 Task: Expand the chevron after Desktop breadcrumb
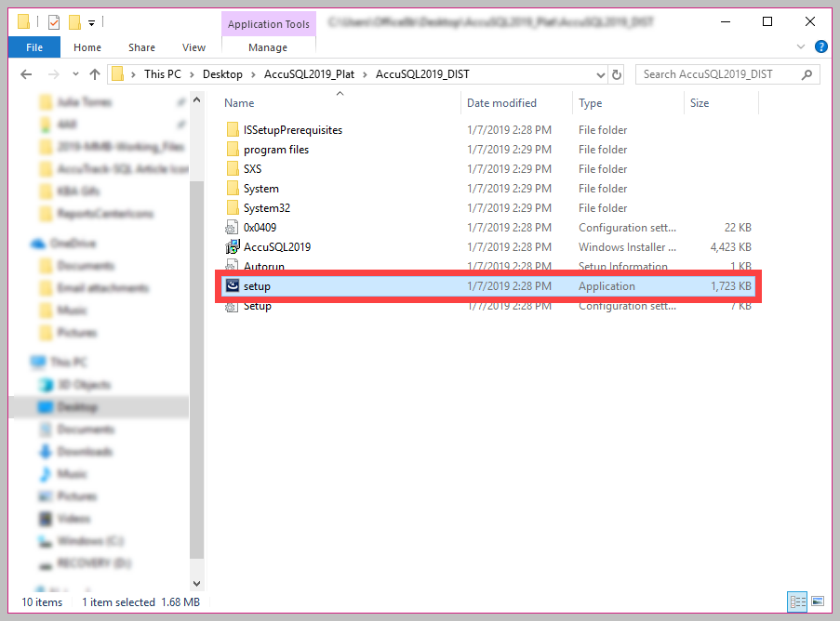[253, 74]
